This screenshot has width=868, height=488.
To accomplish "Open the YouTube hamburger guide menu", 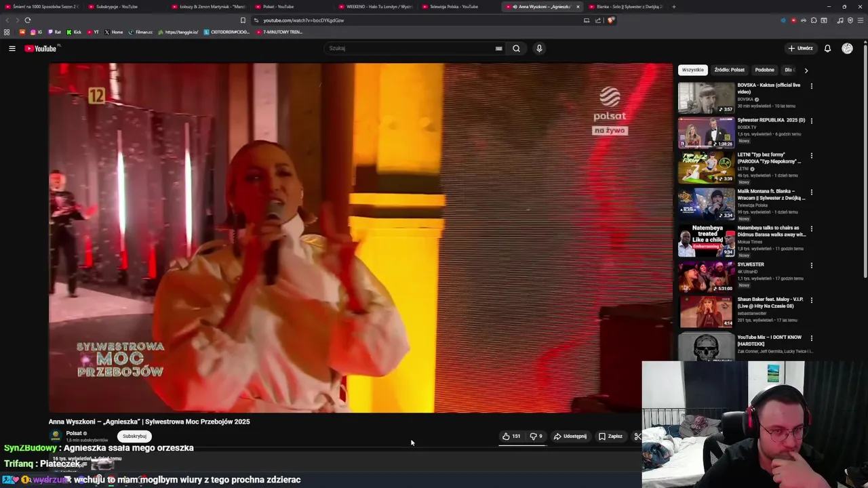I will coord(12,48).
